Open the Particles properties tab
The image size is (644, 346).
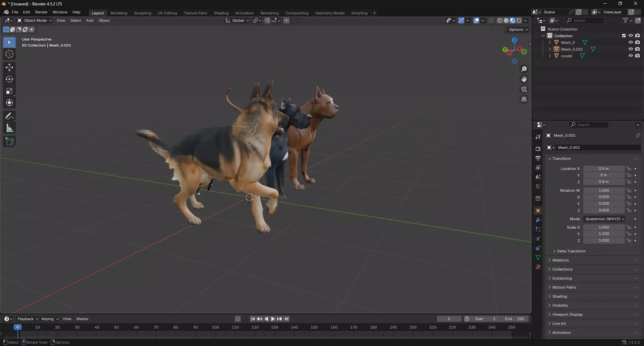pos(538,229)
